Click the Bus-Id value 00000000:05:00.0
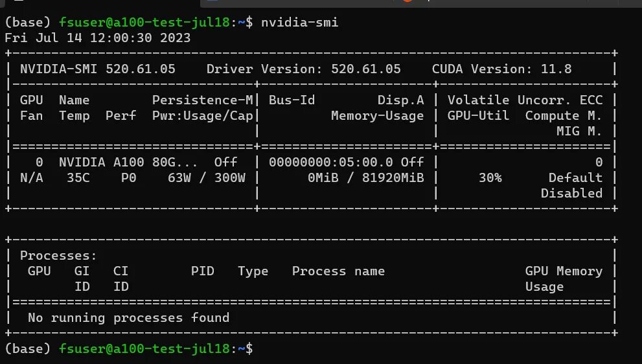The image size is (642, 364). click(331, 162)
